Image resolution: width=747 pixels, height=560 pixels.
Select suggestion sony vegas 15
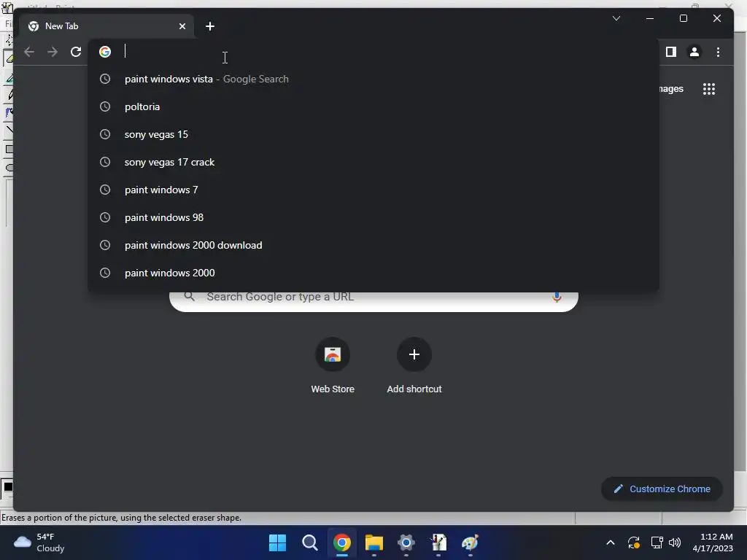click(373, 134)
